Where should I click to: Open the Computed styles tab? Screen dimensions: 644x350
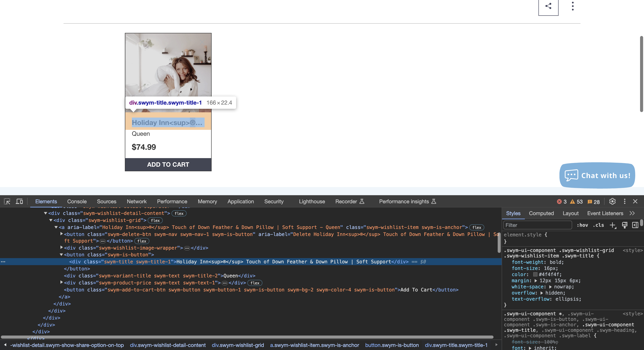click(541, 213)
